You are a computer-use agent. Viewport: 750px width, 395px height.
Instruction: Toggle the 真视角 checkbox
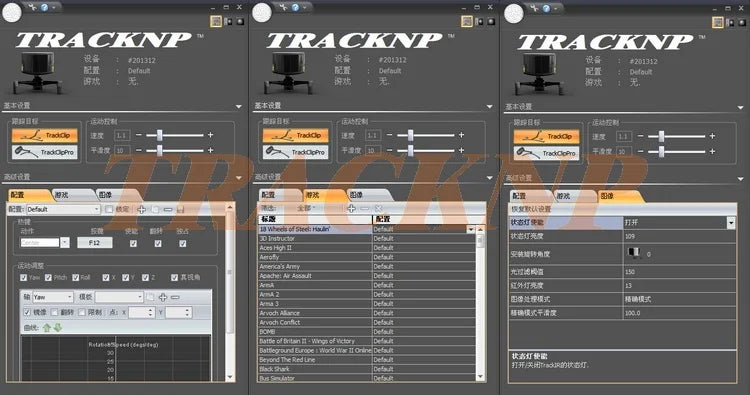(175, 277)
